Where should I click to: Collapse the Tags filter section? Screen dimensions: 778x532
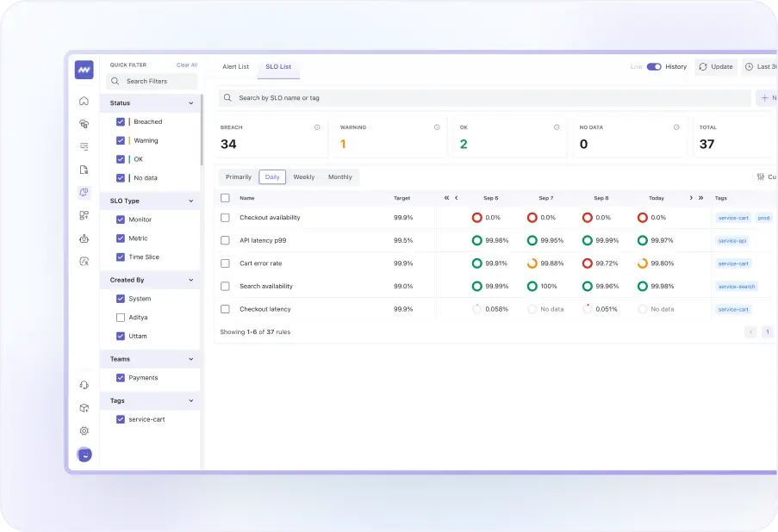point(191,400)
